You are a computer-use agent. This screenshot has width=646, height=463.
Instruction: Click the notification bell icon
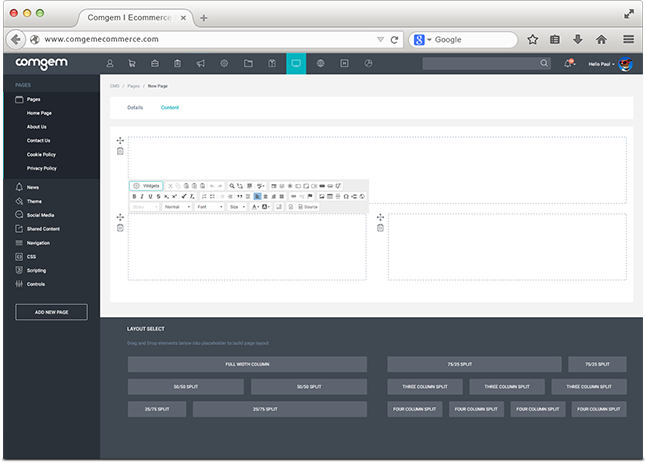coord(568,63)
